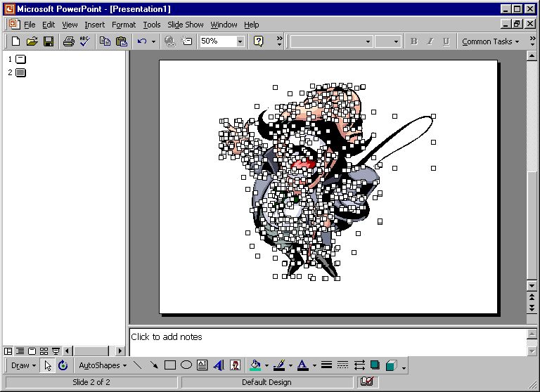Run the spelling check
This screenshot has width=540, height=392.
coord(84,41)
